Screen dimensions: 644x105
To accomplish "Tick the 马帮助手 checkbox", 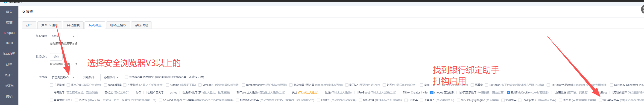I will pos(52,93).
